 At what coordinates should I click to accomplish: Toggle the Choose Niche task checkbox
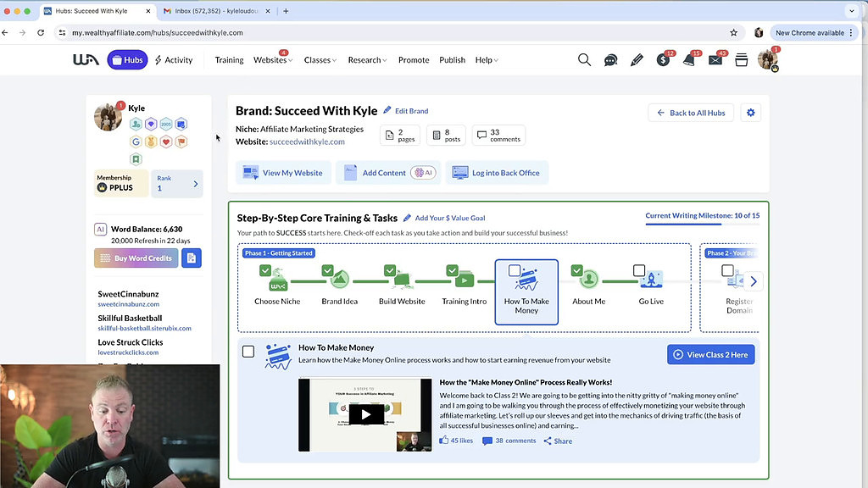(x=265, y=270)
